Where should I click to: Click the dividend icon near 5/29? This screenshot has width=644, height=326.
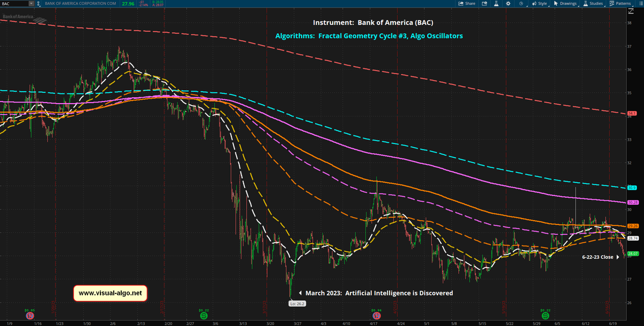point(545,315)
